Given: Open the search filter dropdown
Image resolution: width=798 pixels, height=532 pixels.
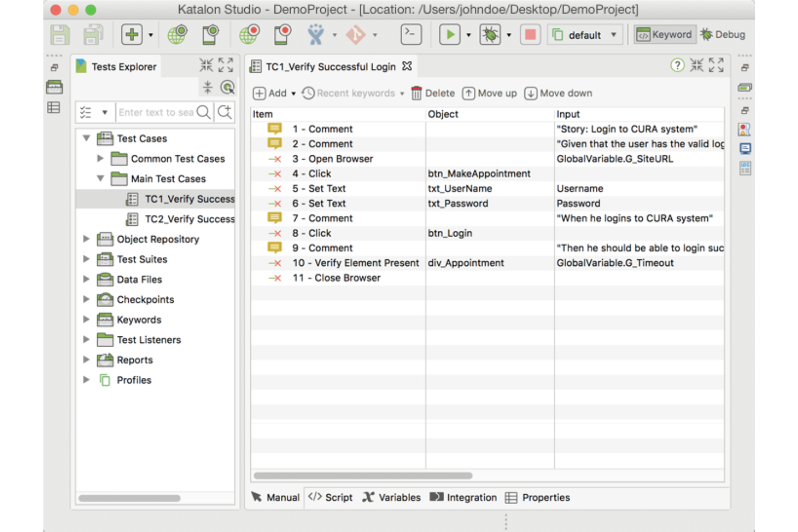Looking at the screenshot, I should [x=105, y=112].
